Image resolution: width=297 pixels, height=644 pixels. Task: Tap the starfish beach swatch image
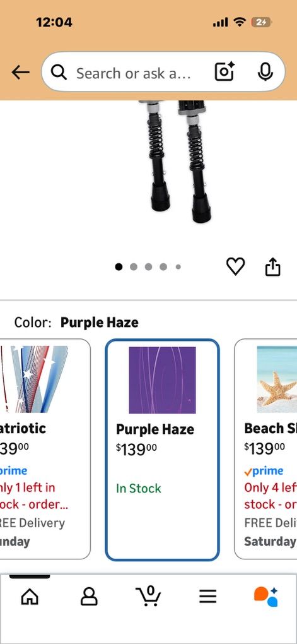point(277,379)
